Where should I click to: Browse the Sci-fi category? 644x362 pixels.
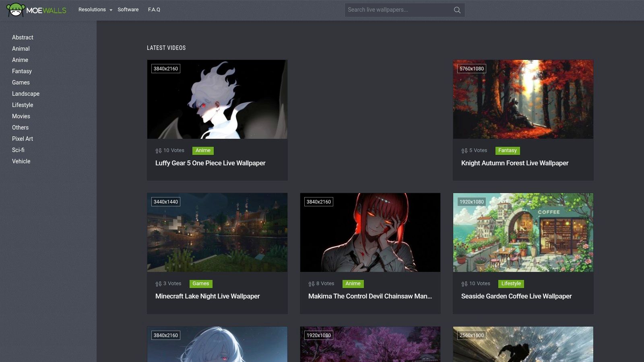(x=18, y=150)
